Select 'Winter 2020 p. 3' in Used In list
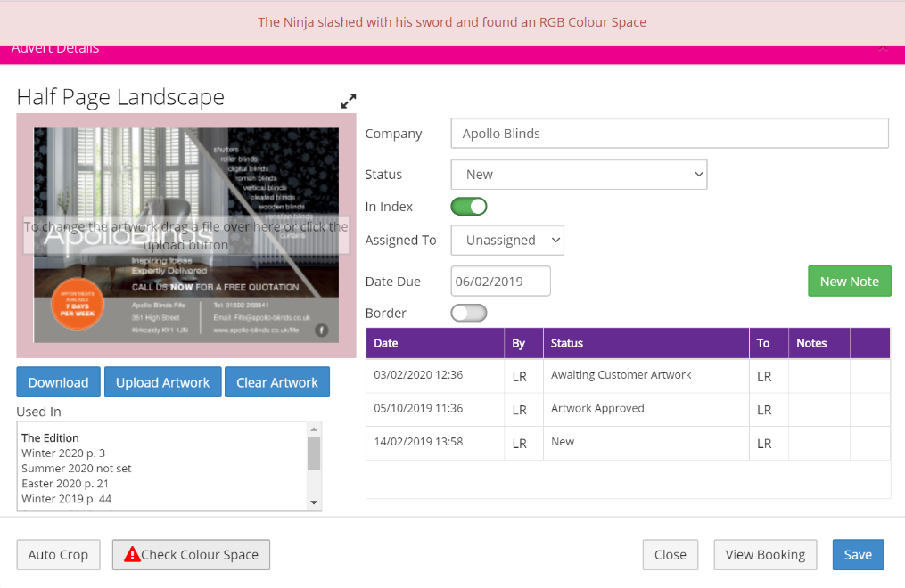 click(63, 453)
